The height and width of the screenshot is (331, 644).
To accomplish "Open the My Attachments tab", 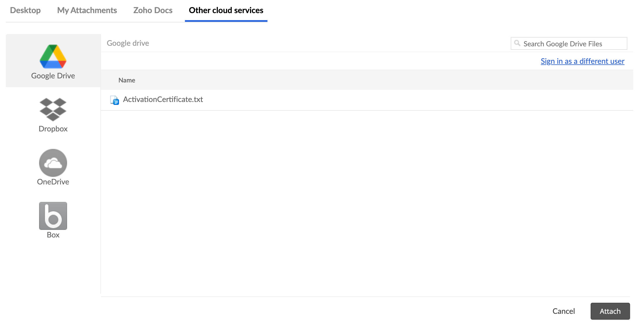I will click(x=87, y=10).
